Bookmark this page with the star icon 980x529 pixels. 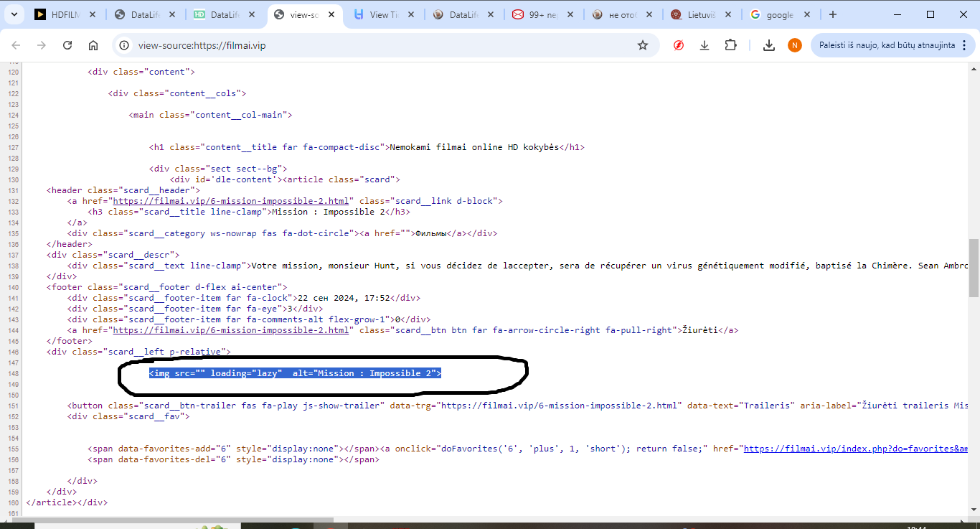(x=643, y=45)
